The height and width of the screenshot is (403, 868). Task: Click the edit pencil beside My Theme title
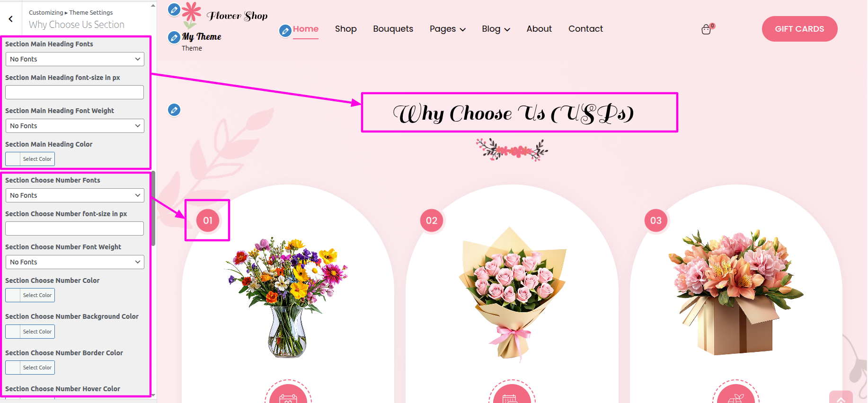(x=174, y=37)
